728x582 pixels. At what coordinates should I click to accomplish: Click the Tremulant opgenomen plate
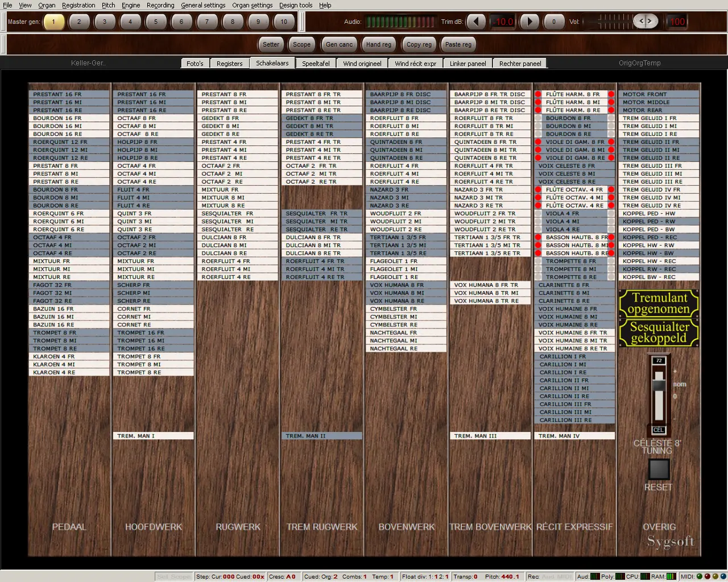coord(659,304)
